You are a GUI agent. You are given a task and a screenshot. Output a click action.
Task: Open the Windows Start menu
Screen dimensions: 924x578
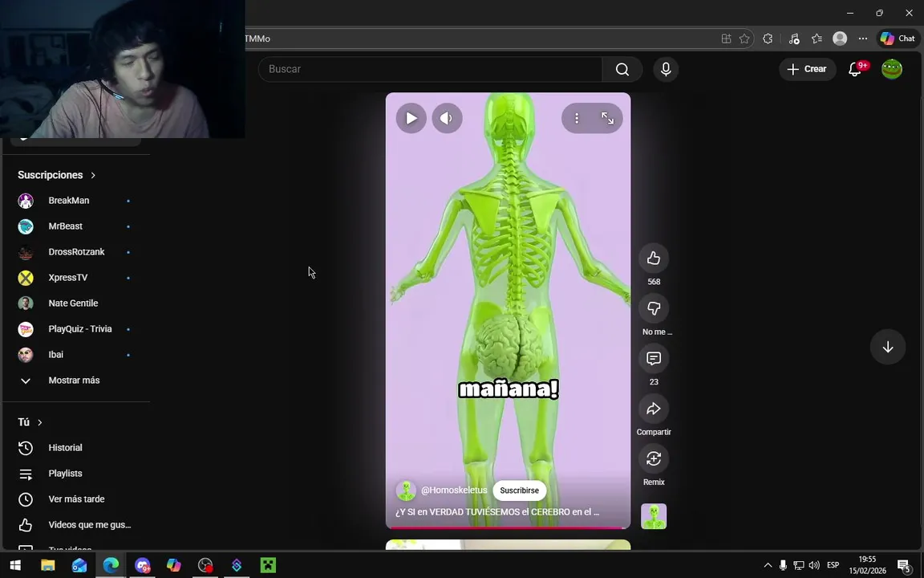click(15, 566)
